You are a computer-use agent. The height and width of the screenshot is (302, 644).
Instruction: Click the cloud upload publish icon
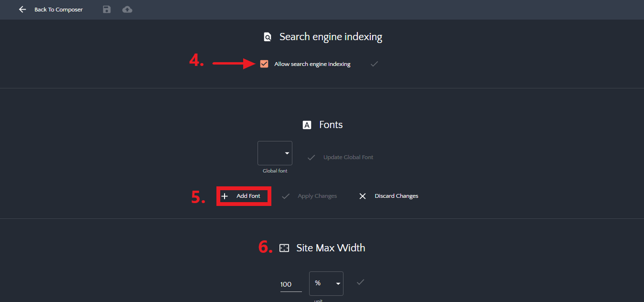coord(127,10)
